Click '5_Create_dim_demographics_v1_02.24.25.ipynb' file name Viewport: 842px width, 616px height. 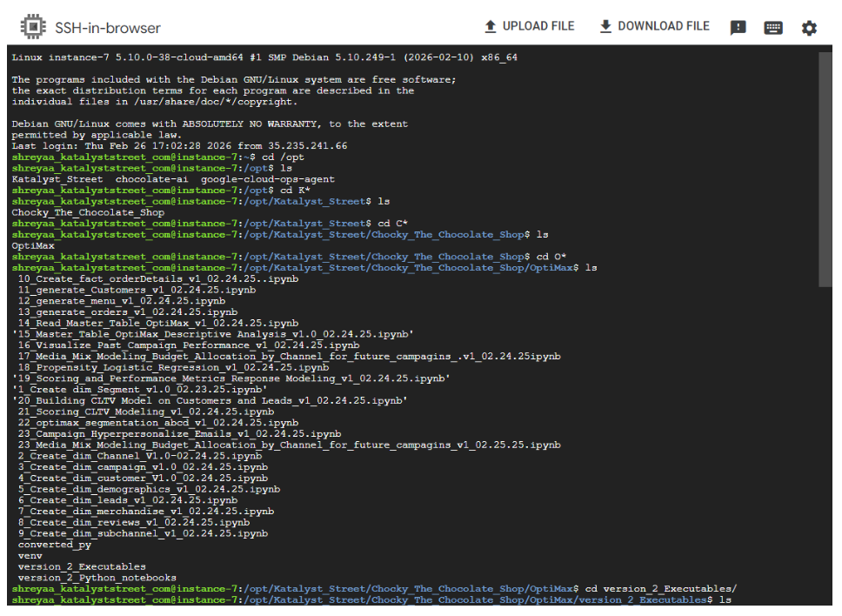click(150, 489)
